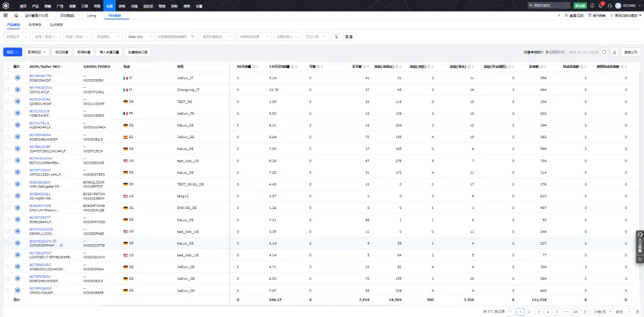Click the ECCANG logo icon in top-left
Image resolution: width=644 pixels, height=317 pixels.
(x=5, y=6)
